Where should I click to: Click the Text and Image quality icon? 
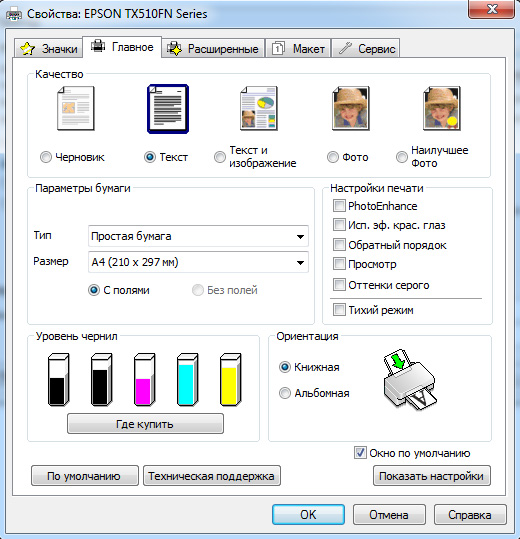point(259,109)
